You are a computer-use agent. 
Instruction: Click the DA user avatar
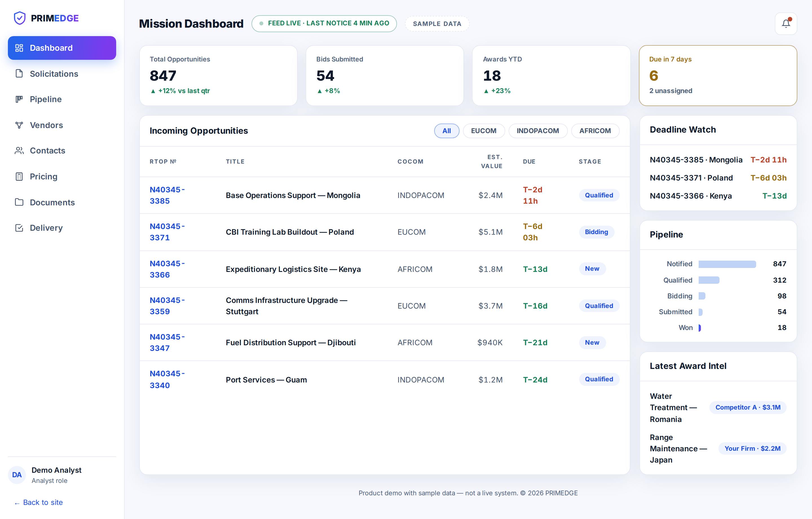pos(17,475)
